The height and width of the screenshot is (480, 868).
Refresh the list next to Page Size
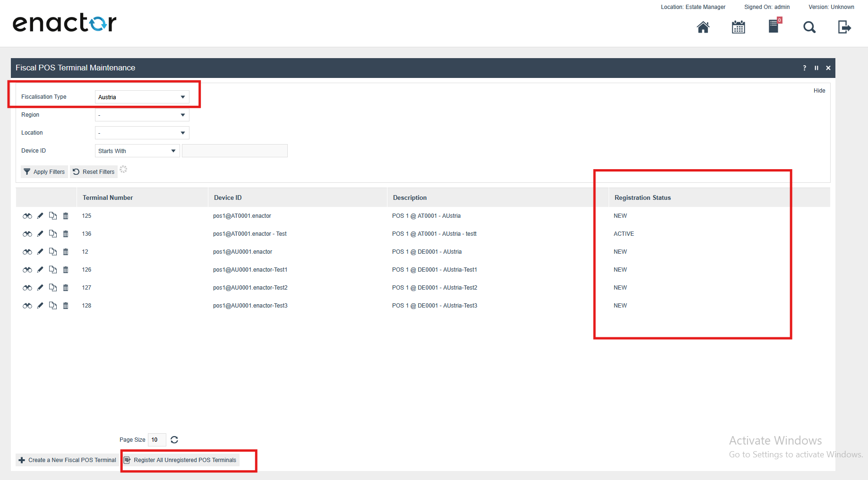coord(174,440)
